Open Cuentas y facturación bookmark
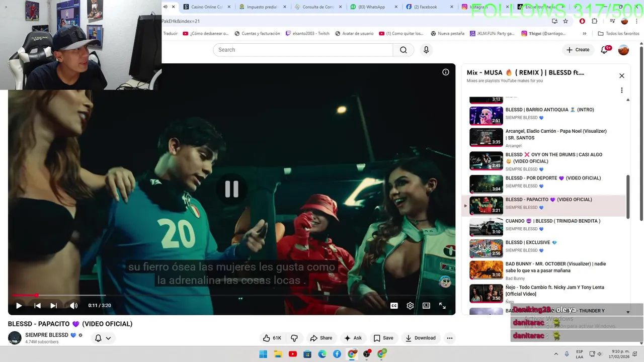644x362 pixels. [x=257, y=34]
